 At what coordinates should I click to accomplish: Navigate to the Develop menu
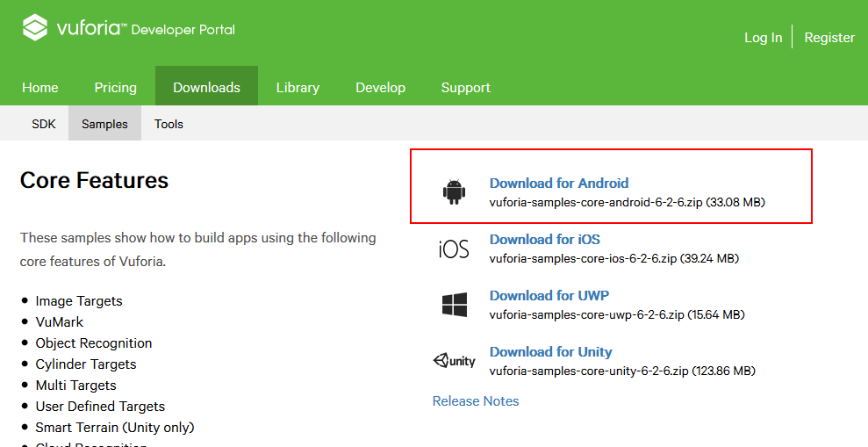(380, 88)
